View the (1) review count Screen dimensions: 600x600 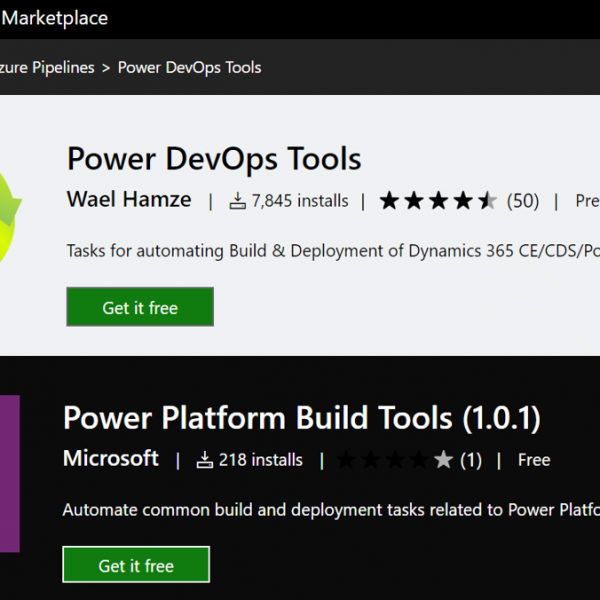pyautogui.click(x=471, y=460)
